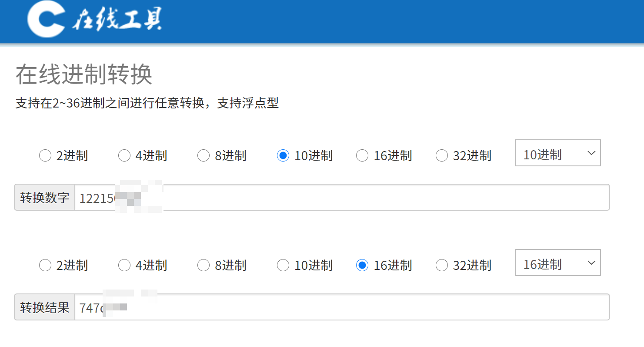Select source 32进制 radio button
This screenshot has height=347, width=644.
point(442,155)
